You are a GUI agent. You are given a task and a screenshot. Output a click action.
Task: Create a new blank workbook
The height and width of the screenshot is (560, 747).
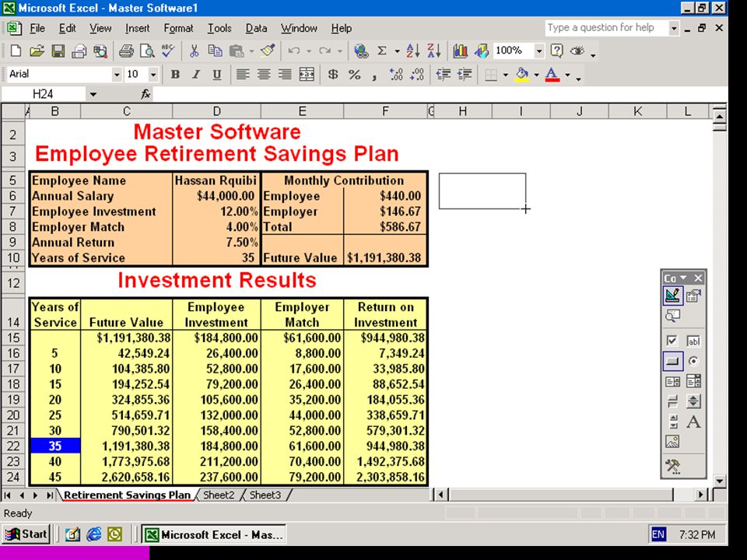[16, 51]
